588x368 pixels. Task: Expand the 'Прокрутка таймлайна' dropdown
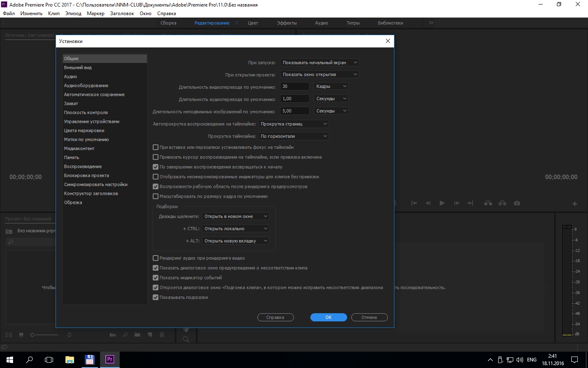(294, 136)
